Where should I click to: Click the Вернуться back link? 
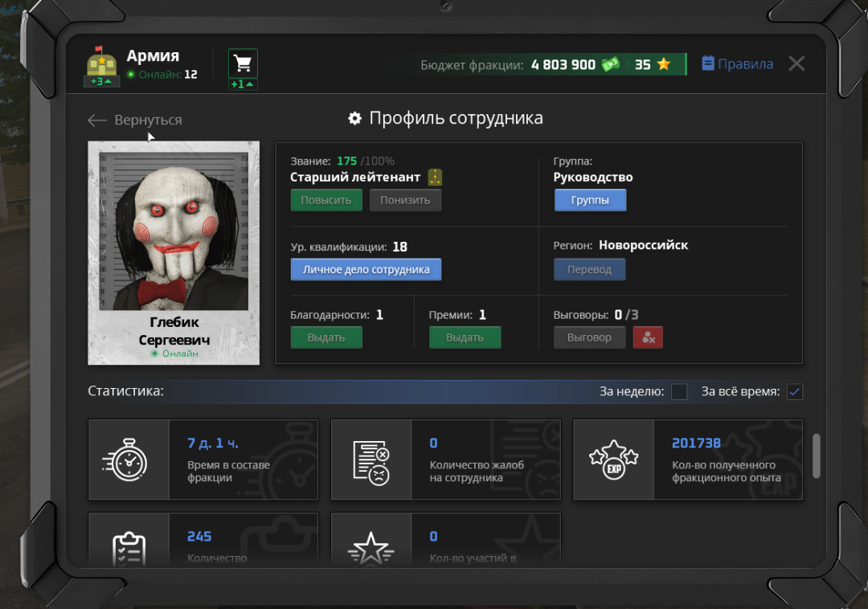148,120
